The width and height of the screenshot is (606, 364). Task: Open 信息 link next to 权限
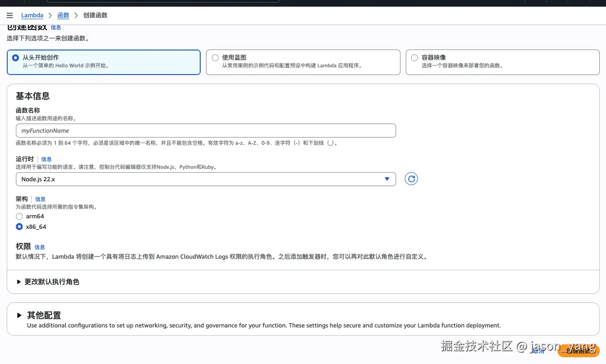39,247
